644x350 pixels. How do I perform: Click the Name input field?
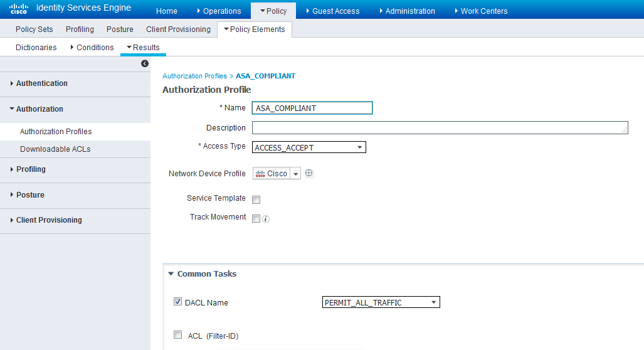312,108
